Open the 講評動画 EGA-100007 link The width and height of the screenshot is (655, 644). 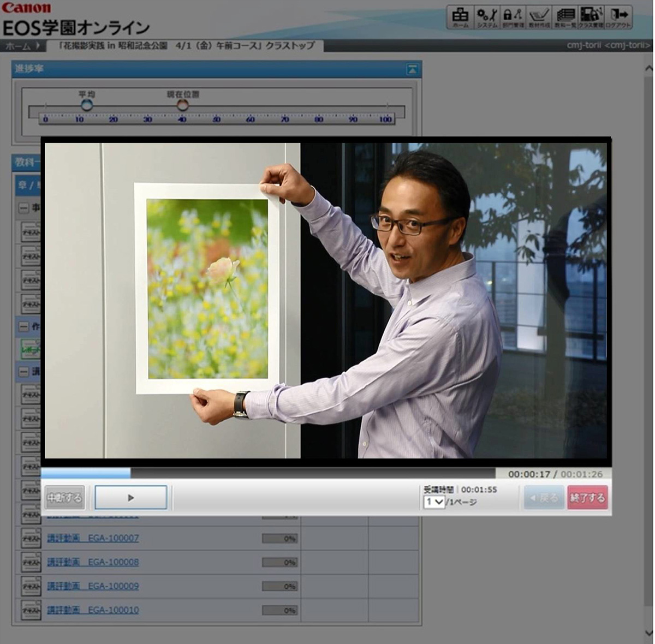point(93,538)
